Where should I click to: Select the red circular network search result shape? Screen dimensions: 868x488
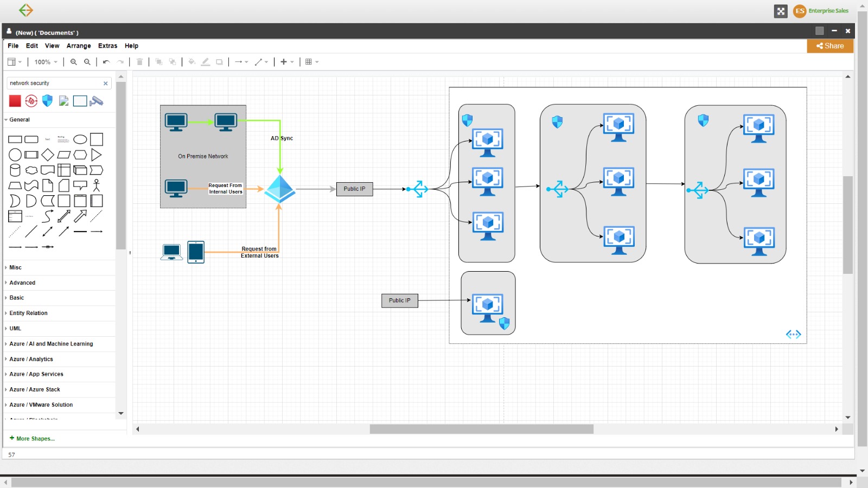coord(31,101)
